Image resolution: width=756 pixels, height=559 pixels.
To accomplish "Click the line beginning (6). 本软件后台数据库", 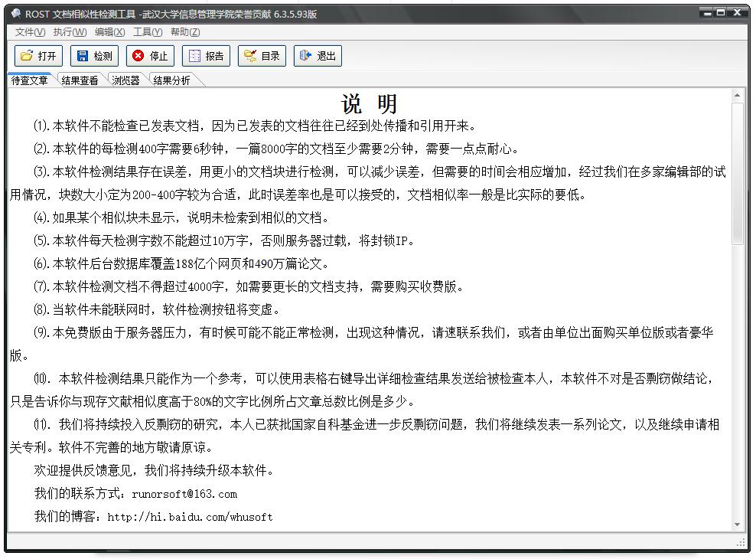I will point(182,263).
